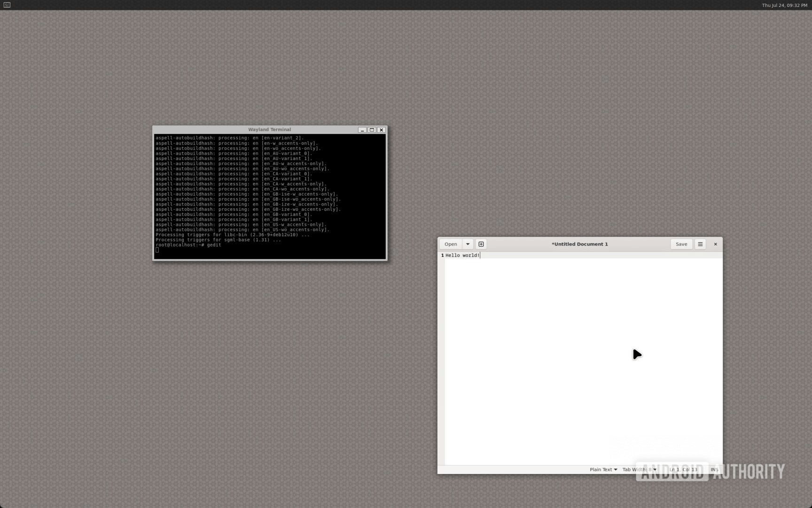Click the Ln 1, Col 13 status indicator
Screen dimensions: 812x508
[x=683, y=469]
